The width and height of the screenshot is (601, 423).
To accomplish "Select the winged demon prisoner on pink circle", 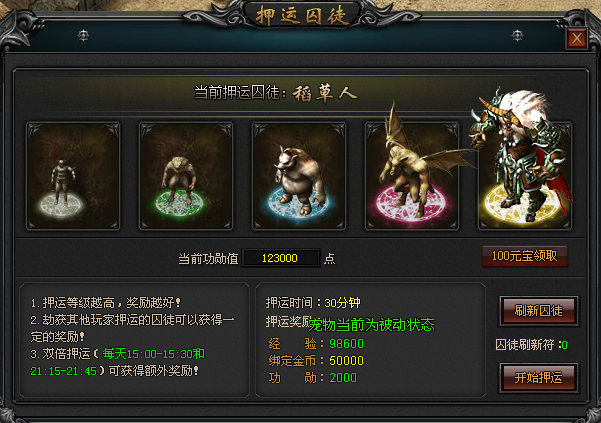I will click(x=412, y=176).
